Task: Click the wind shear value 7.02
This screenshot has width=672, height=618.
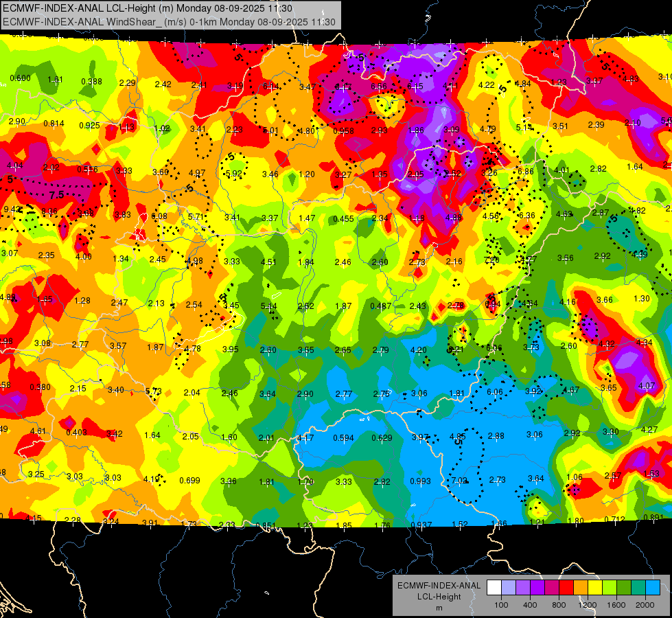Action: (x=459, y=481)
